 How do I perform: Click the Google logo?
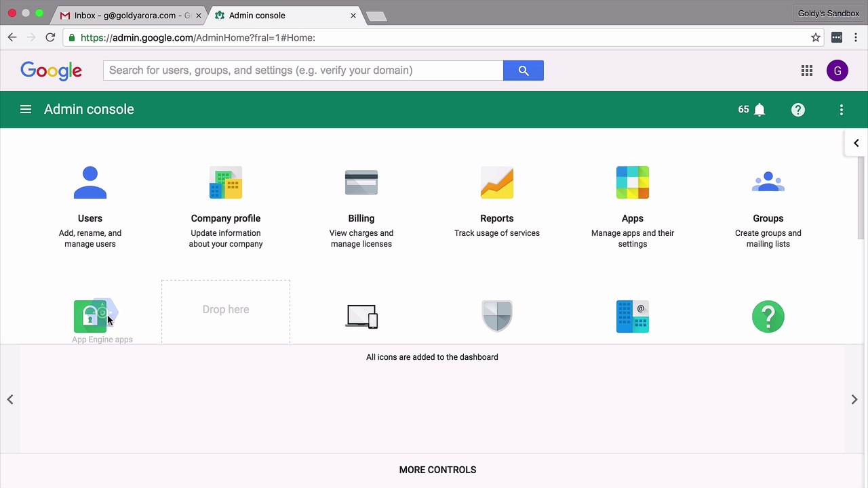[x=52, y=71]
